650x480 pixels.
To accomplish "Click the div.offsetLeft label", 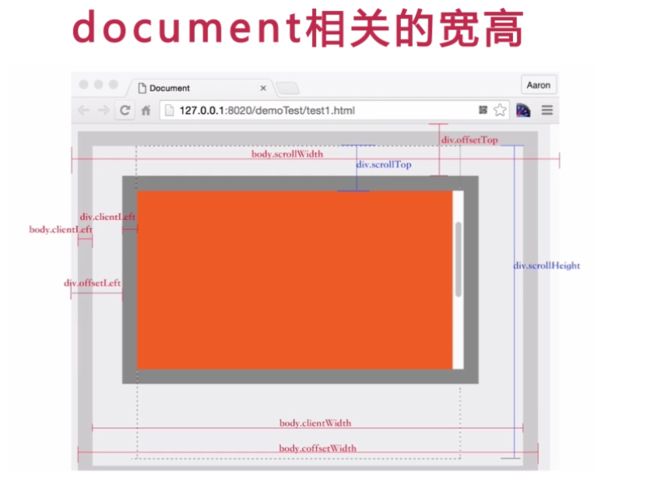I will point(92,283).
